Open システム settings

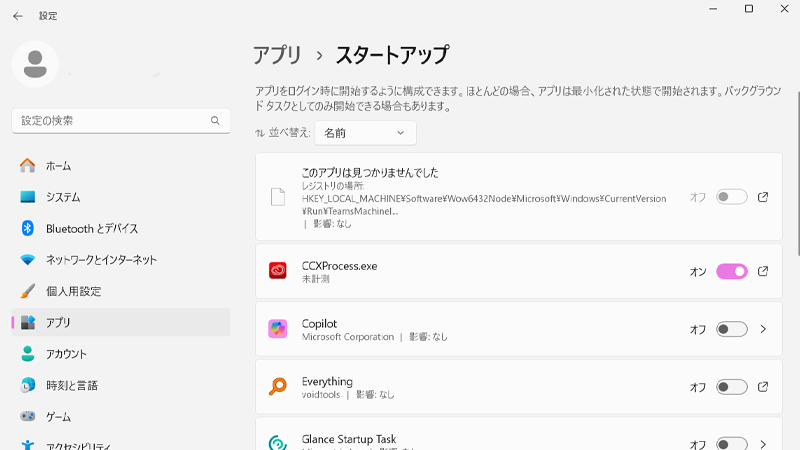[121, 197]
